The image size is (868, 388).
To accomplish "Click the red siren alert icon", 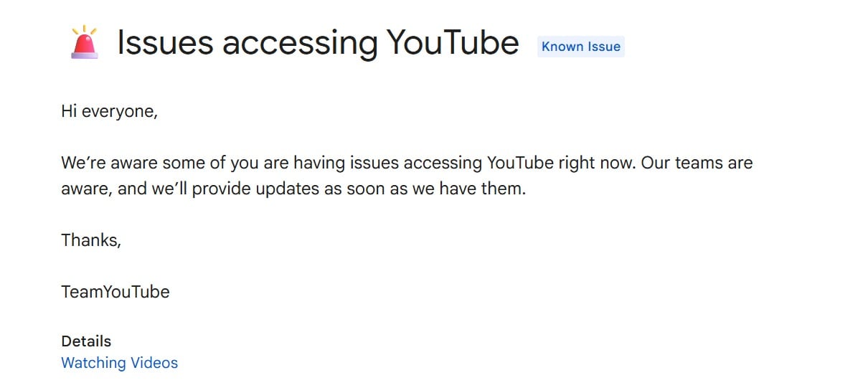I will click(x=85, y=42).
